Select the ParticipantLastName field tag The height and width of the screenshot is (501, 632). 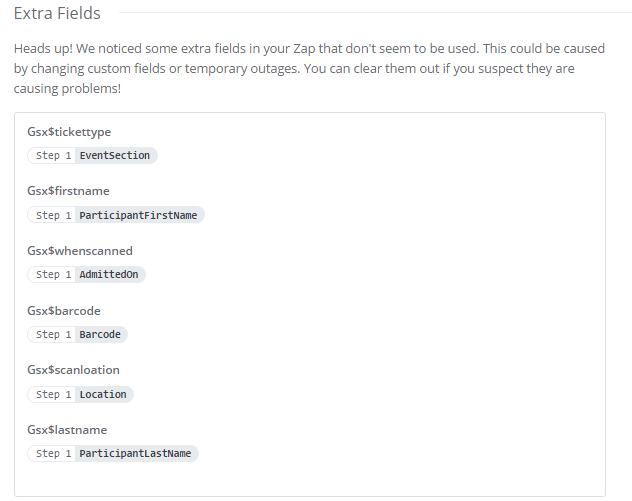136,454
